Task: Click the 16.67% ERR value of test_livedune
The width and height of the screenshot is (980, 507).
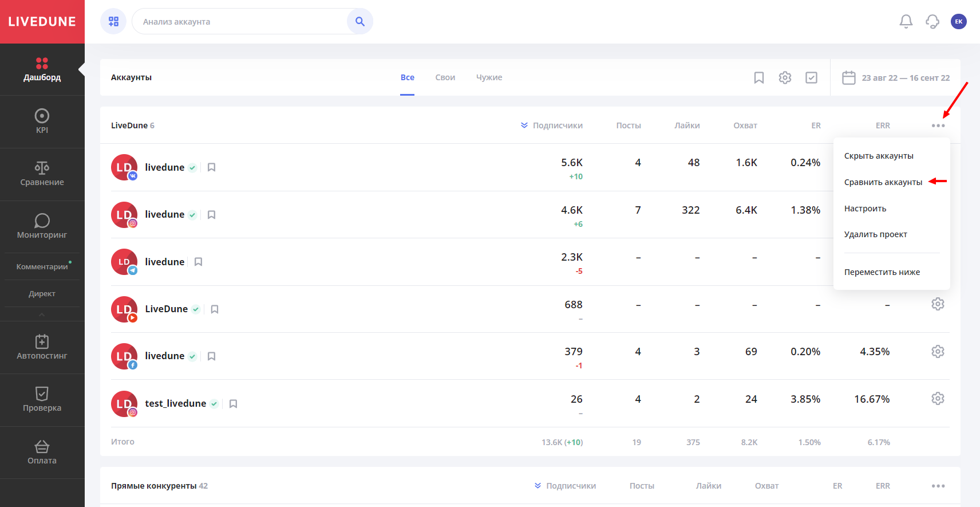Action: (x=872, y=399)
